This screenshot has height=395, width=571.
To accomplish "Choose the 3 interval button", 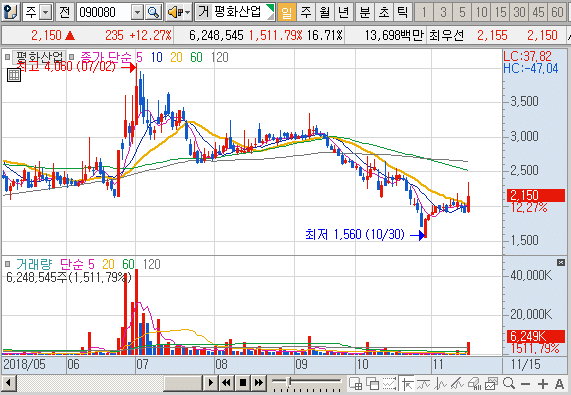I will pos(443,12).
